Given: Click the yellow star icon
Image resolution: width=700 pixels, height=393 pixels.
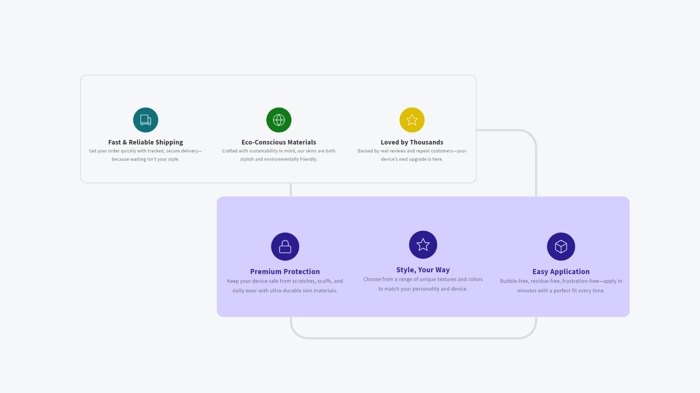Looking at the screenshot, I should click(412, 120).
